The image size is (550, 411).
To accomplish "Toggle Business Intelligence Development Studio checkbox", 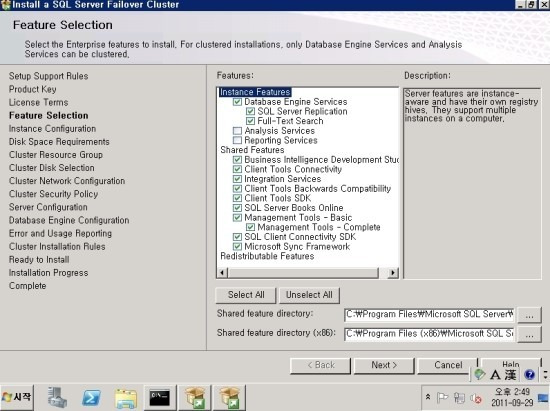I will coord(237,160).
